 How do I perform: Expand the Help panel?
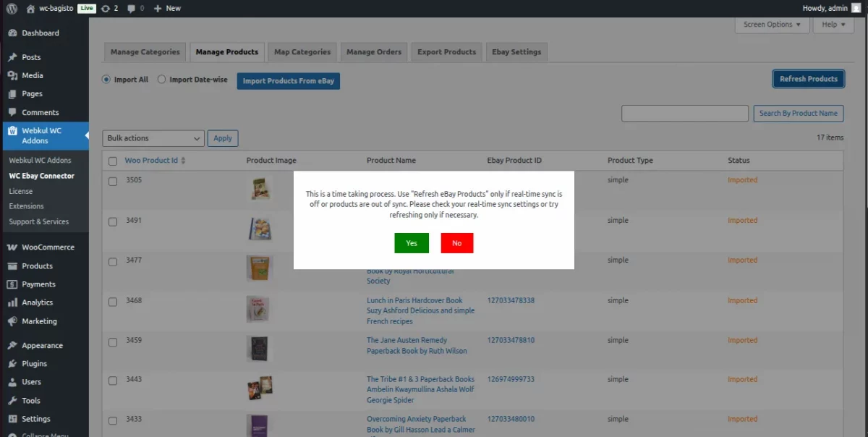pos(834,25)
